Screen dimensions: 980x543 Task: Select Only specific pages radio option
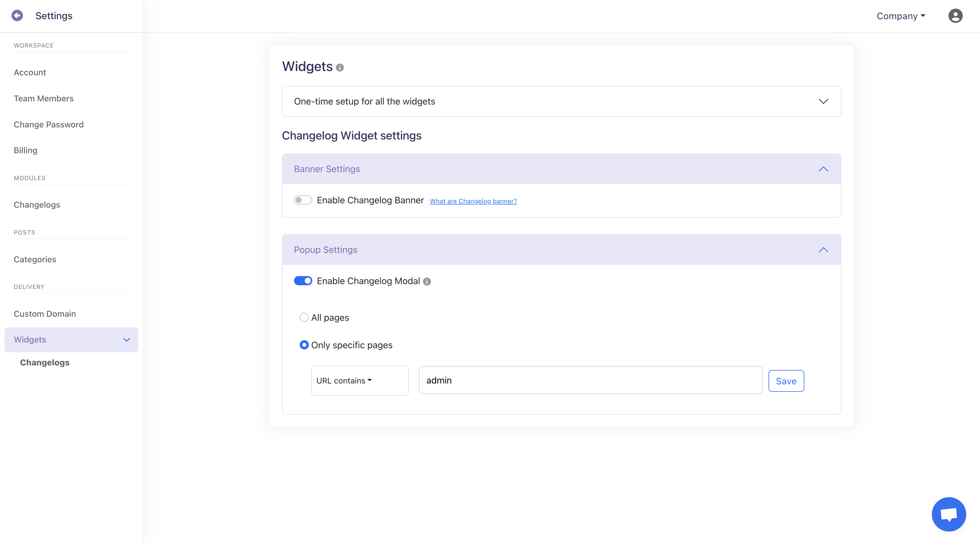point(304,345)
